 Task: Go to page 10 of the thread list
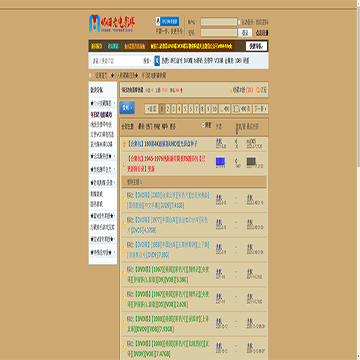click(214, 109)
